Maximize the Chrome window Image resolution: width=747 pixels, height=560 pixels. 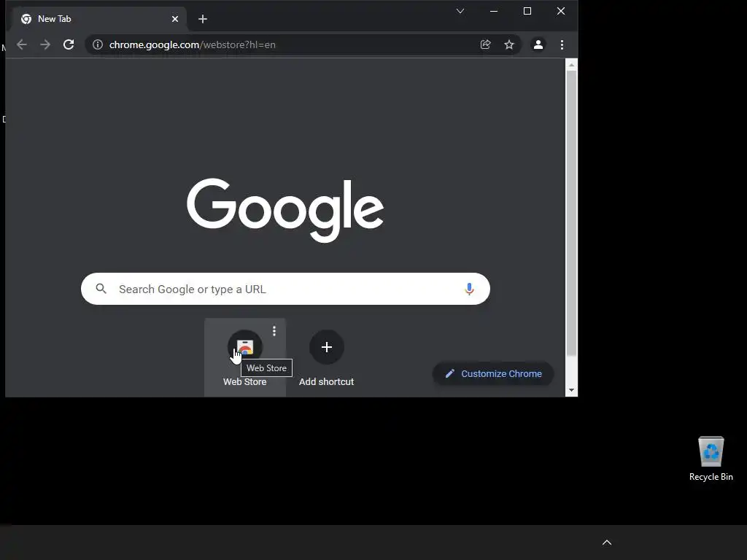(x=527, y=11)
